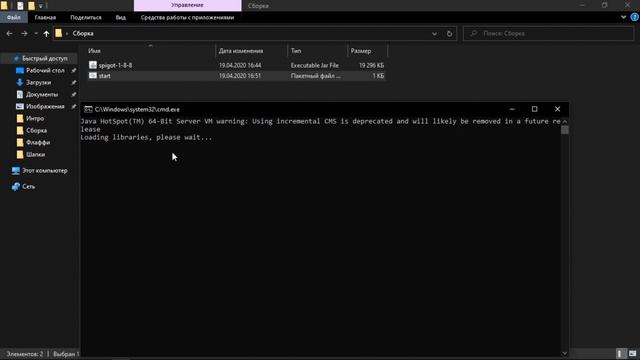Go forward with the Explorer forward arrow
This screenshot has height=360, width=640.
point(24,33)
